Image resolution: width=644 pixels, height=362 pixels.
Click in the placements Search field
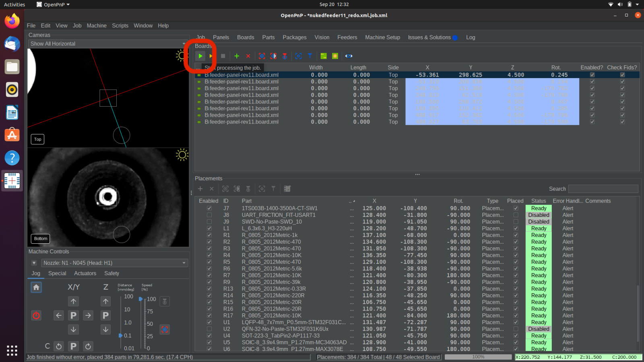pyautogui.click(x=603, y=189)
